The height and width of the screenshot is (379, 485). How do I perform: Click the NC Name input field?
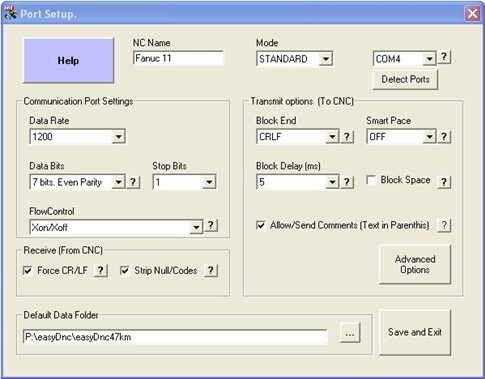click(x=178, y=58)
